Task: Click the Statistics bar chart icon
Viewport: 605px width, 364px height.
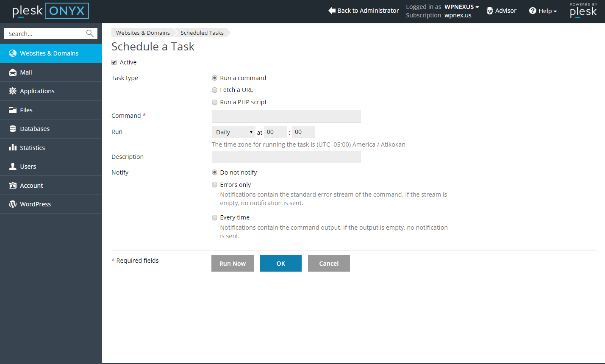Action: [13, 148]
